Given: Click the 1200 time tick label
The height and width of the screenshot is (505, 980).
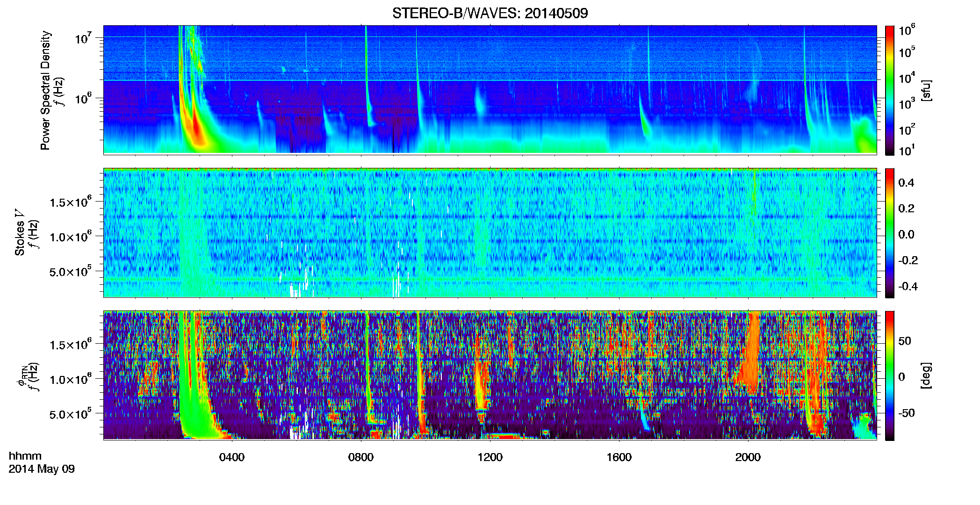Looking at the screenshot, I should [x=490, y=457].
